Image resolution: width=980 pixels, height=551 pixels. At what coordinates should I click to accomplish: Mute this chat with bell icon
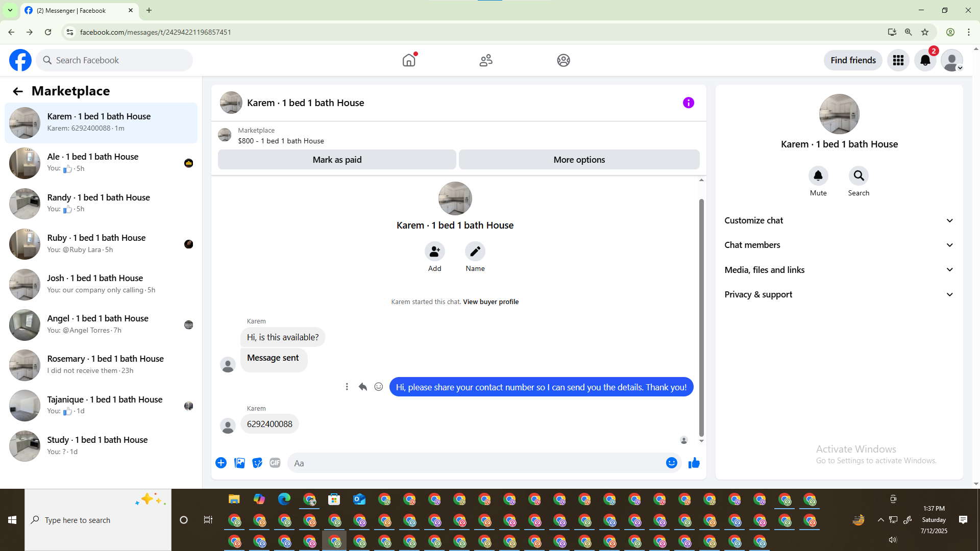[818, 176]
